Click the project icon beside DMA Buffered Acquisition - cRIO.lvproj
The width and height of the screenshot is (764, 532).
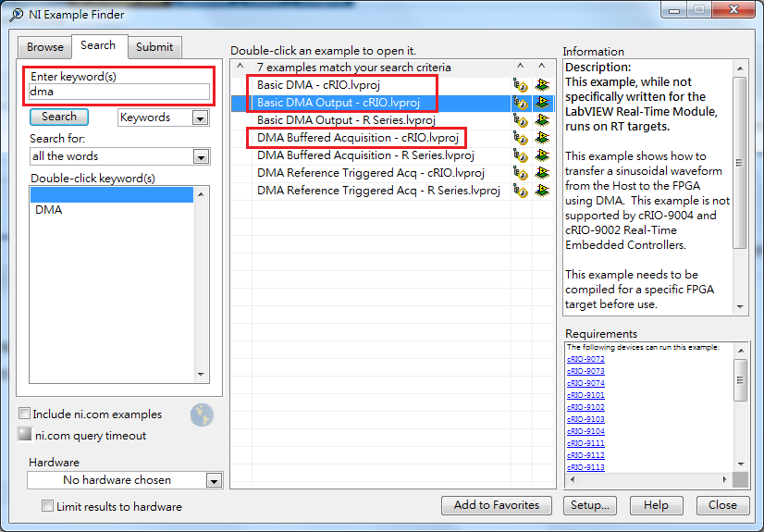coord(521,138)
